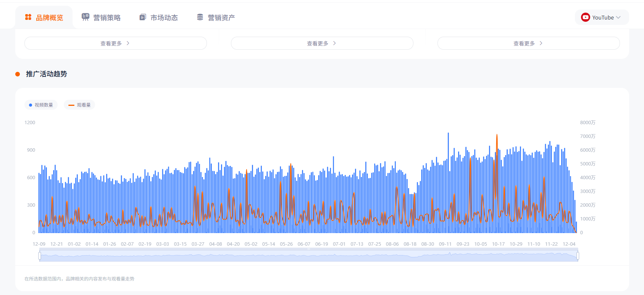The height and width of the screenshot is (295, 644).
Task: Click the red YouTube logo icon
Action: coord(585,17)
